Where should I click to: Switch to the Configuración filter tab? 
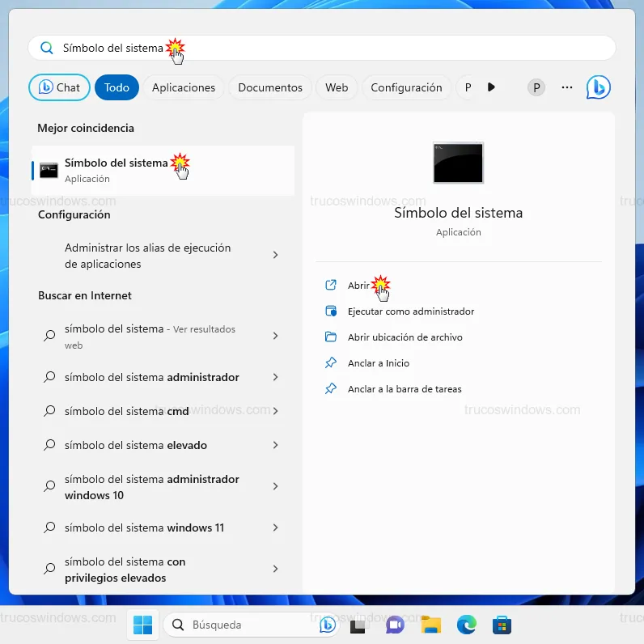(406, 87)
